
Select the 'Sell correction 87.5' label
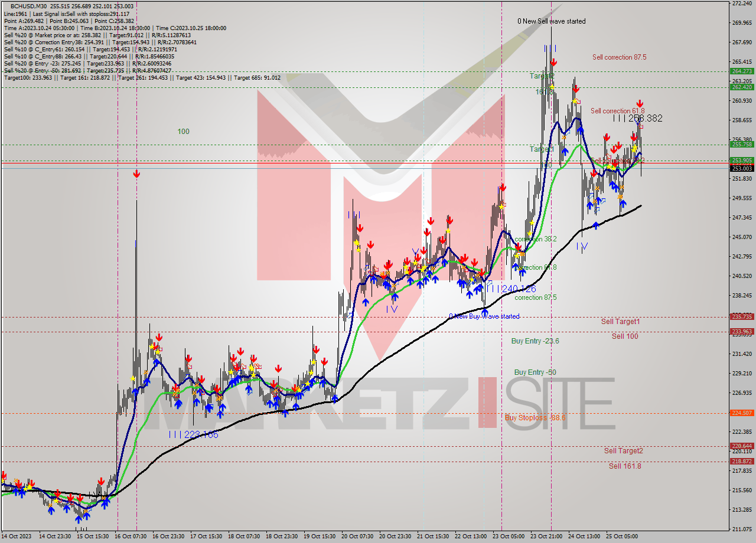pyautogui.click(x=620, y=57)
